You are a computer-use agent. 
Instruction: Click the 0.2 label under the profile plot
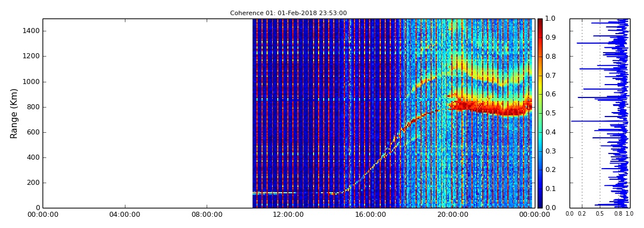tap(582, 214)
